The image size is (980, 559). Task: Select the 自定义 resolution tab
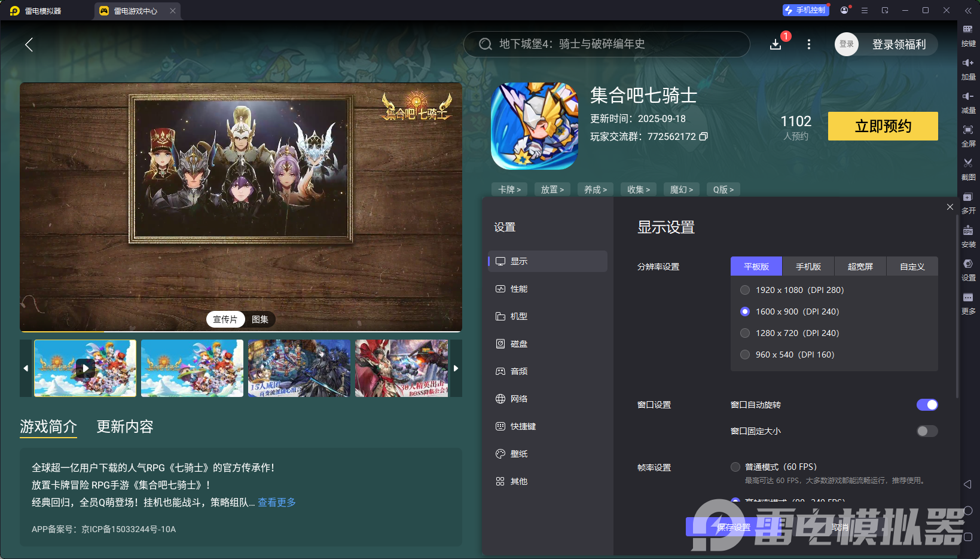point(912,267)
